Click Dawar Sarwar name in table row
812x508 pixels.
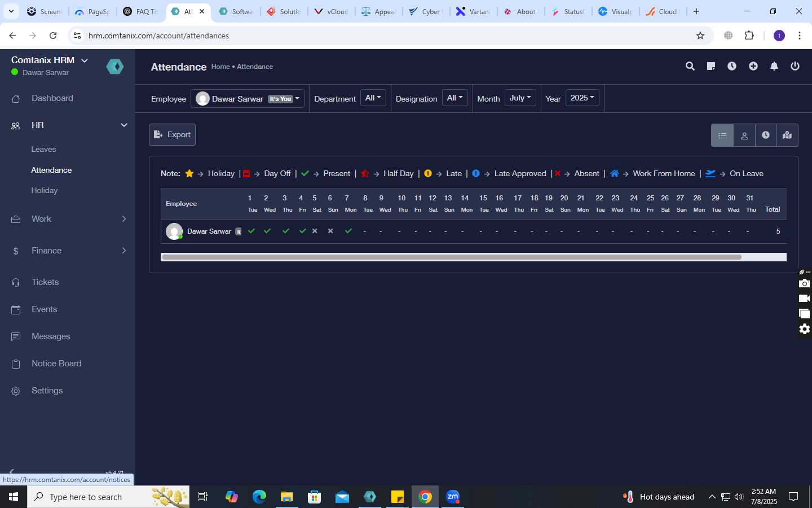(x=209, y=231)
